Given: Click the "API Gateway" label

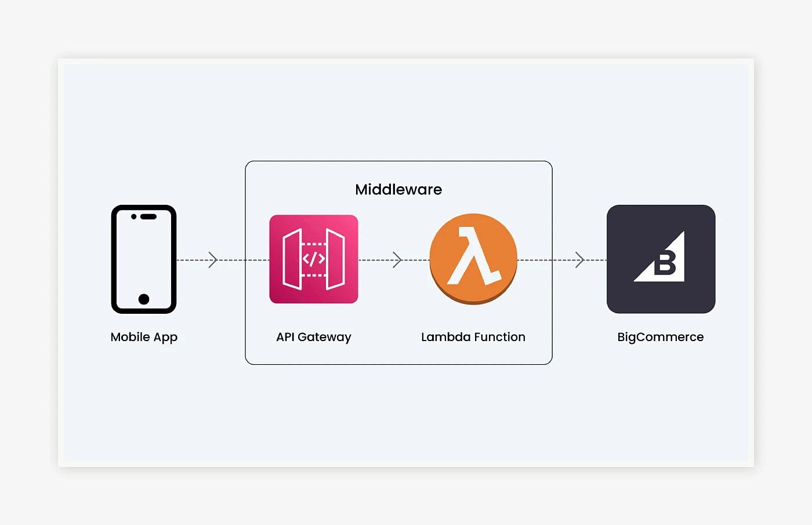Looking at the screenshot, I should [x=314, y=338].
